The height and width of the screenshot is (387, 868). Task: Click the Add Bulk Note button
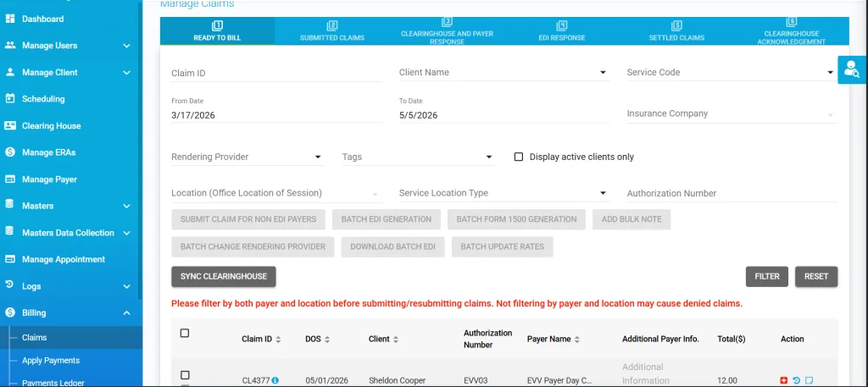[x=632, y=219]
